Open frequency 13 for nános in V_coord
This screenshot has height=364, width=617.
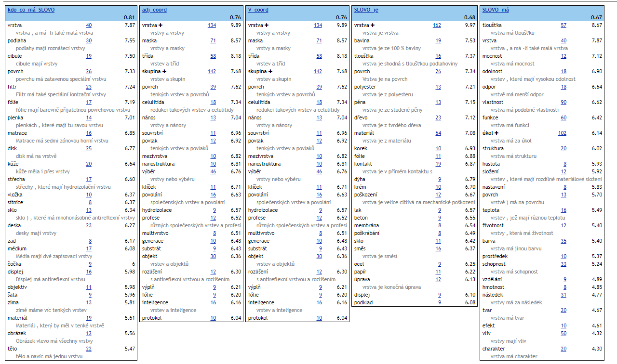click(319, 117)
